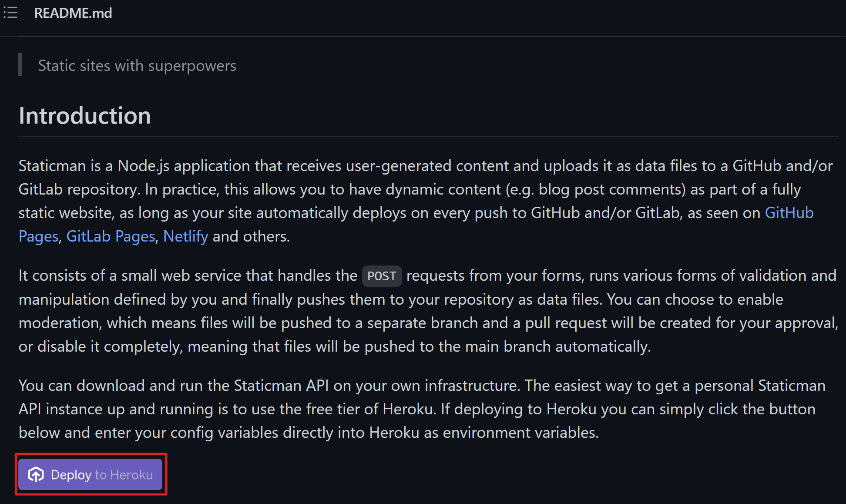Open the GitLab Pages link
Image resolution: width=846 pixels, height=504 pixels.
(111, 236)
